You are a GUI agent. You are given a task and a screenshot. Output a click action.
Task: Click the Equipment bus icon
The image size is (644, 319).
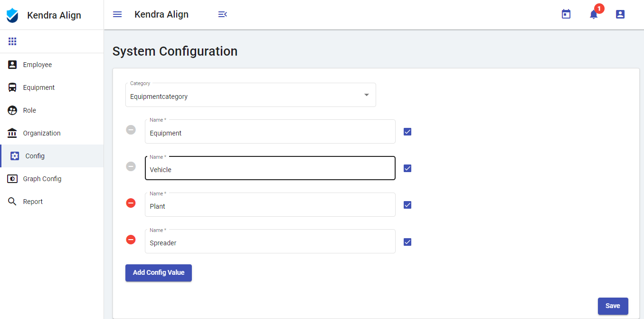click(12, 87)
